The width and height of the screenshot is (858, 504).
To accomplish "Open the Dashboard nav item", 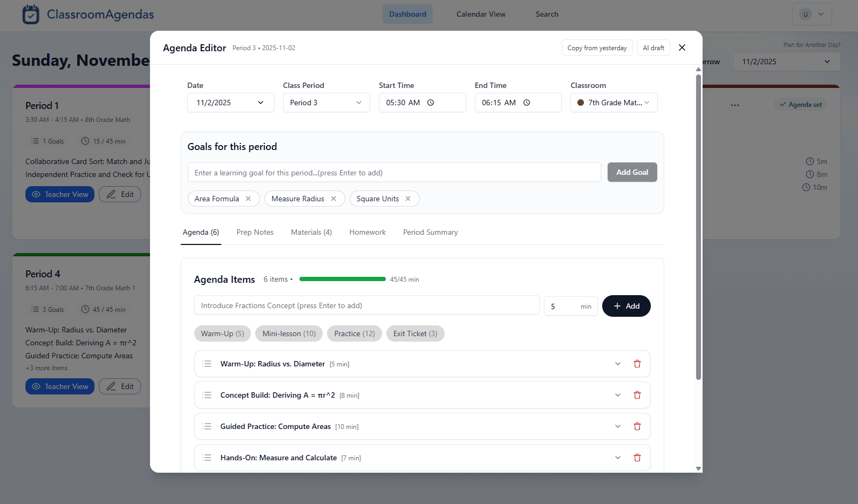I will coord(407,14).
